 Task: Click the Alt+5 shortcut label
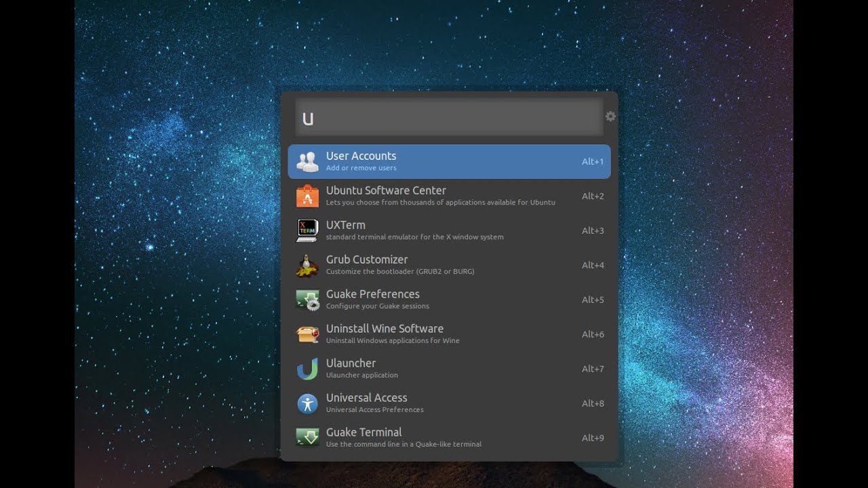click(593, 300)
